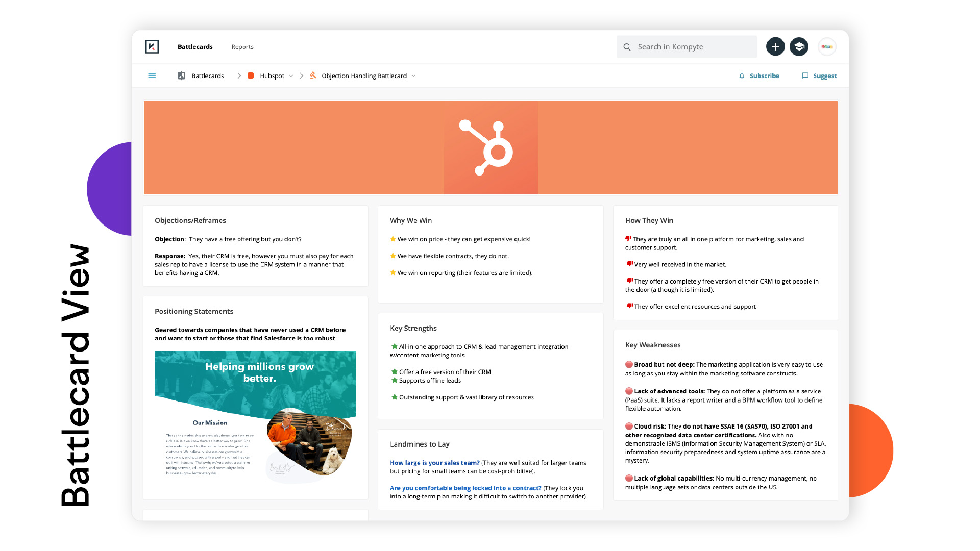Open the Kompyte logo home icon
The image size is (980, 551).
click(x=152, y=46)
